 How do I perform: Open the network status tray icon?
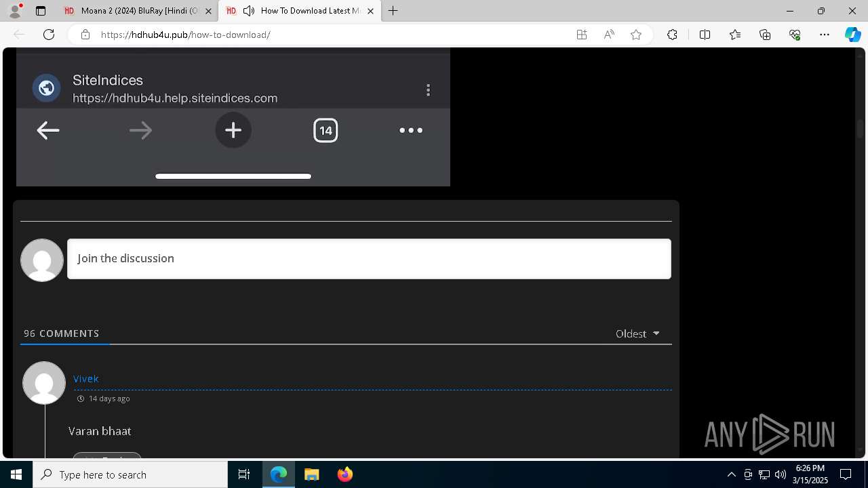pyautogui.click(x=764, y=474)
